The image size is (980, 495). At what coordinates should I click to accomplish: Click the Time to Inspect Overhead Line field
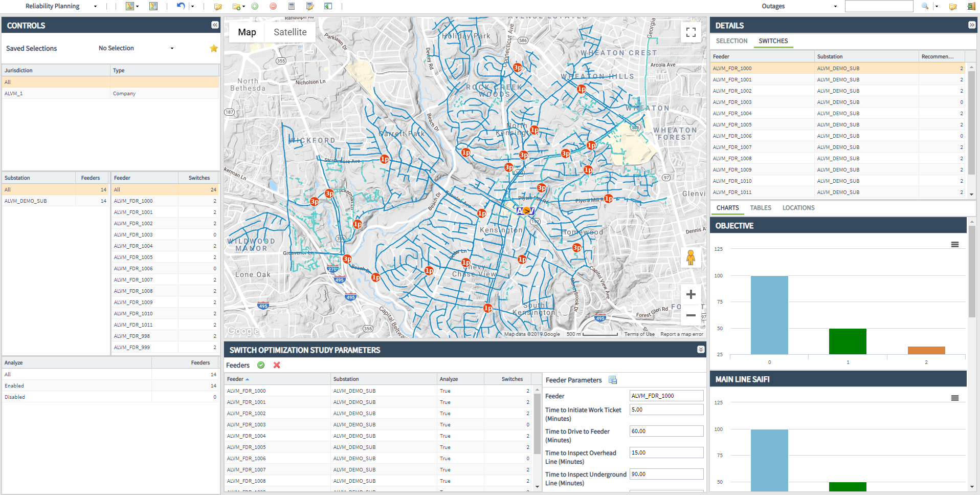pos(666,453)
